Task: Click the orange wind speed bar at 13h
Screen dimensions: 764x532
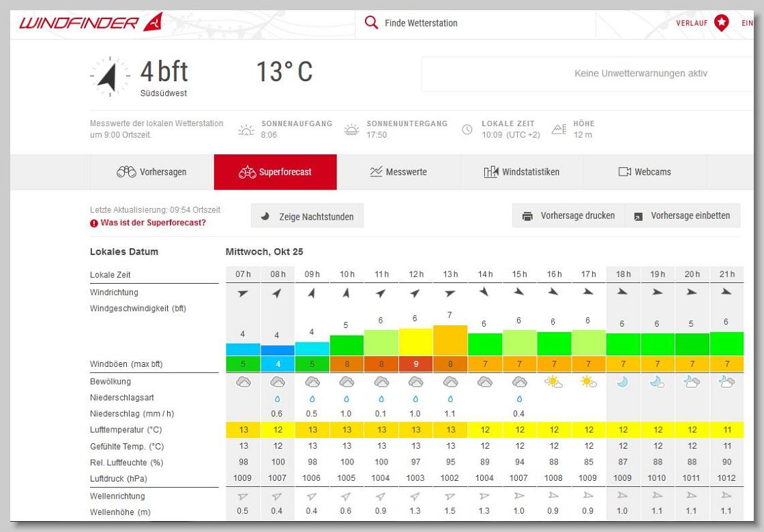Action: pos(450,340)
